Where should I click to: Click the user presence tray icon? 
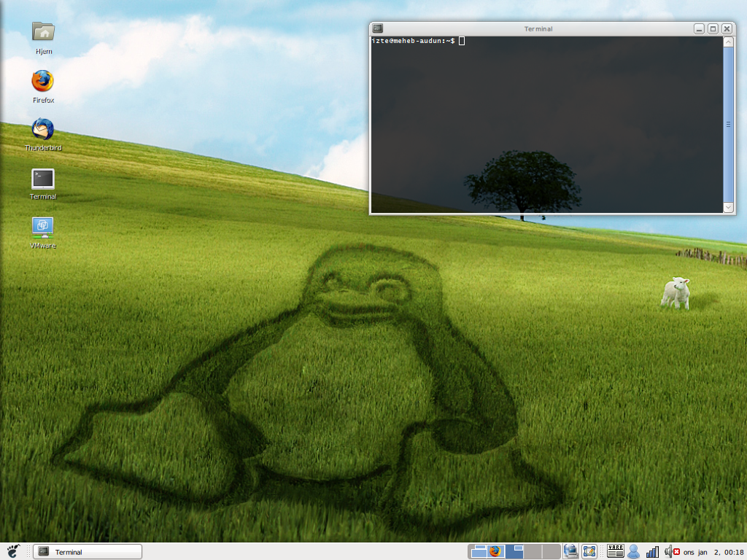[634, 551]
